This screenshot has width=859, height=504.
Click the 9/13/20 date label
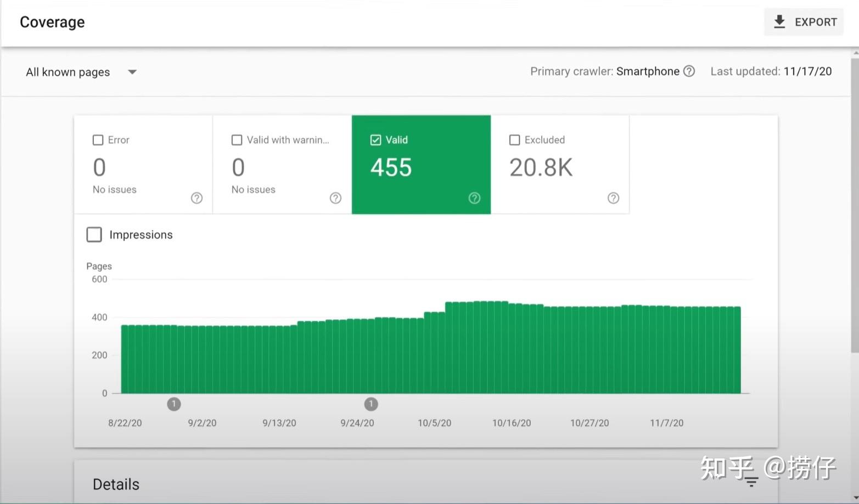point(279,423)
